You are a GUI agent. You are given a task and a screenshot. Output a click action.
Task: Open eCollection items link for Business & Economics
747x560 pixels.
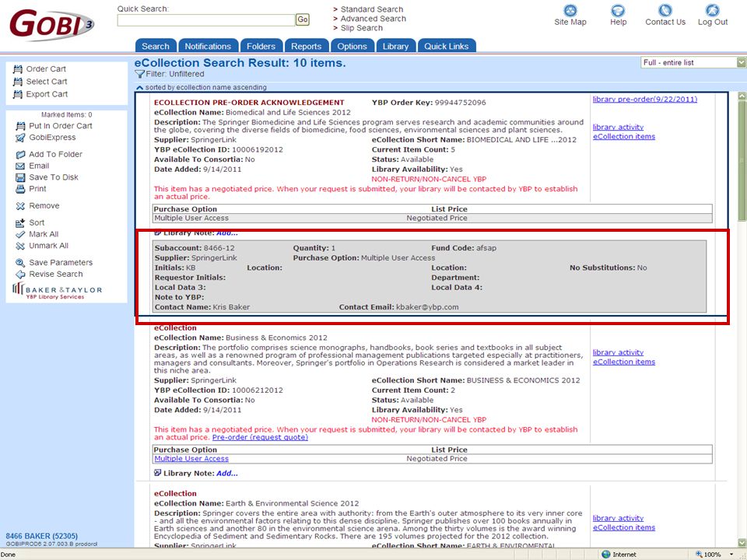[624, 362]
